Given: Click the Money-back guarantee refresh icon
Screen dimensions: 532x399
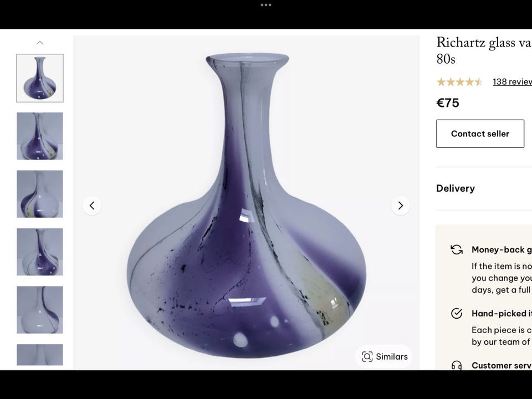Looking at the screenshot, I should tap(456, 250).
